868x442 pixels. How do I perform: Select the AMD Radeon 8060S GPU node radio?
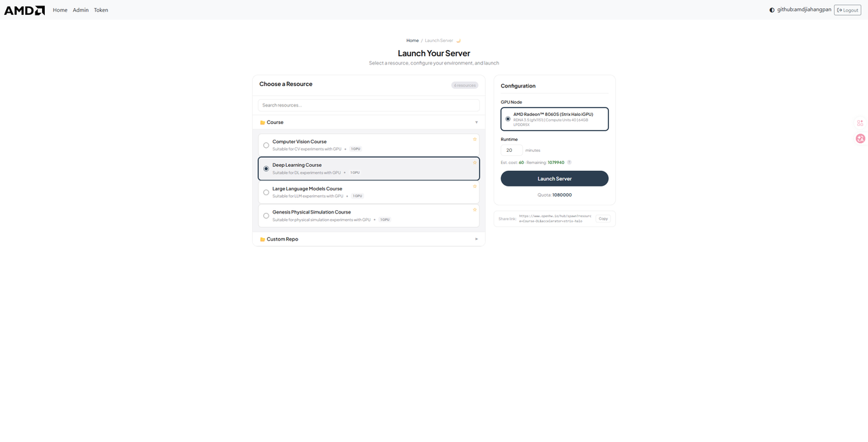click(508, 119)
